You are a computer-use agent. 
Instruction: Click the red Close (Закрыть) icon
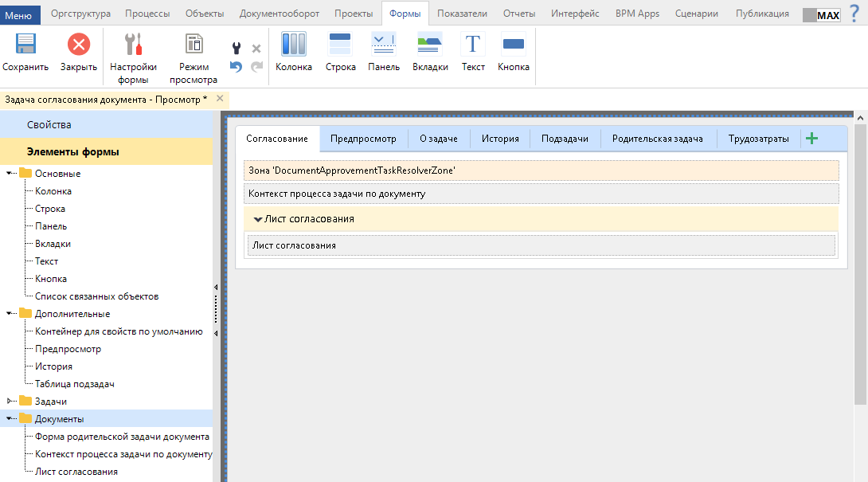[x=79, y=45]
